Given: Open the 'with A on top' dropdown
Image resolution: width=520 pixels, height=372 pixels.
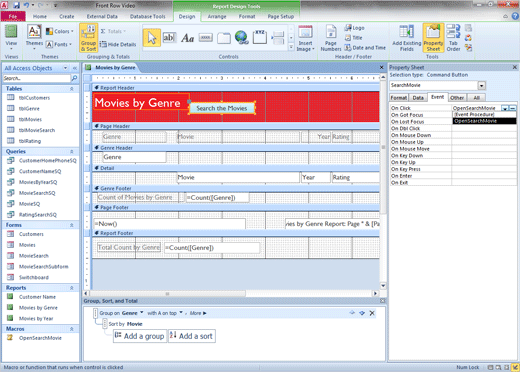Looking at the screenshot, I should coord(181,313).
